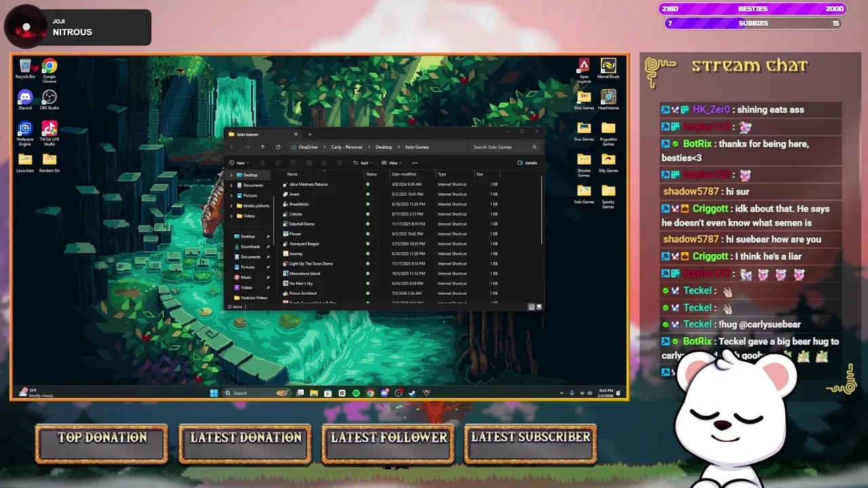This screenshot has width=868, height=488.
Task: Open Youtube Videos folder in the sidebar
Action: [250, 298]
